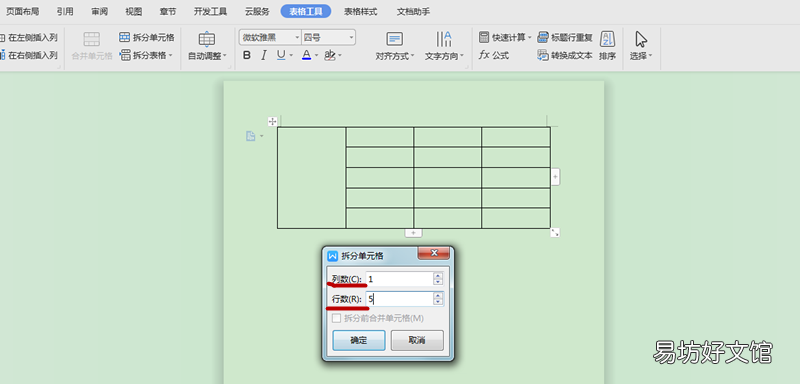Viewport: 800px width, 384px height.
Task: Click the 行数(R) rows input field
Action: pyautogui.click(x=399, y=299)
